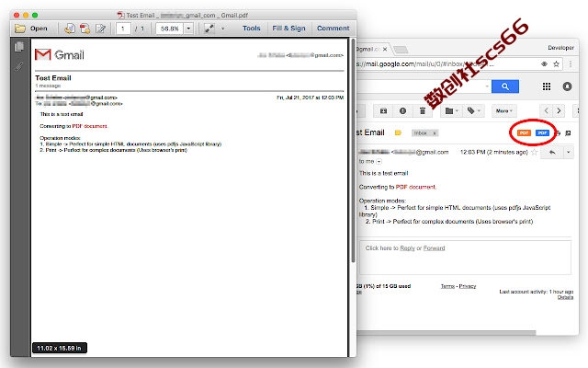Click the Open folder icon in PDF viewer
This screenshot has width=588, height=368.
[x=20, y=29]
